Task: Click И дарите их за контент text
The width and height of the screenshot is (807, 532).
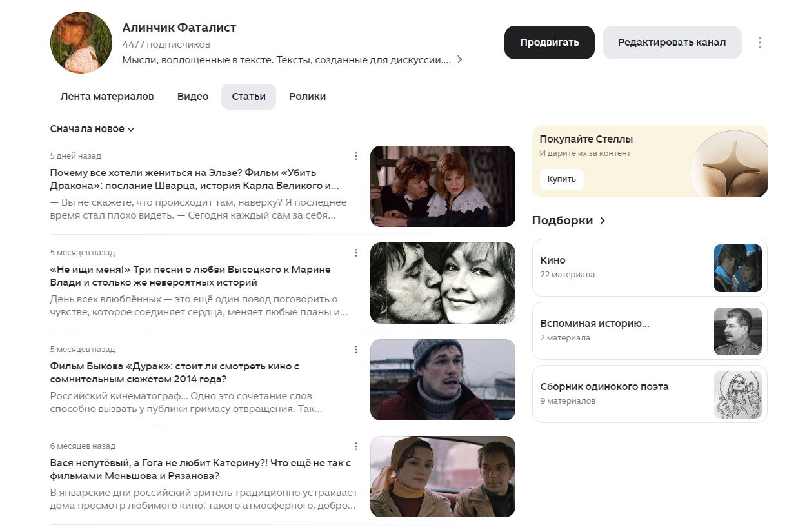Action: tap(585, 153)
